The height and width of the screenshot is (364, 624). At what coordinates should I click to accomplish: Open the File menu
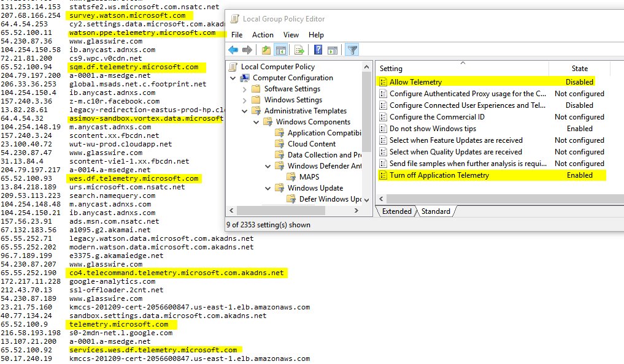coord(237,35)
